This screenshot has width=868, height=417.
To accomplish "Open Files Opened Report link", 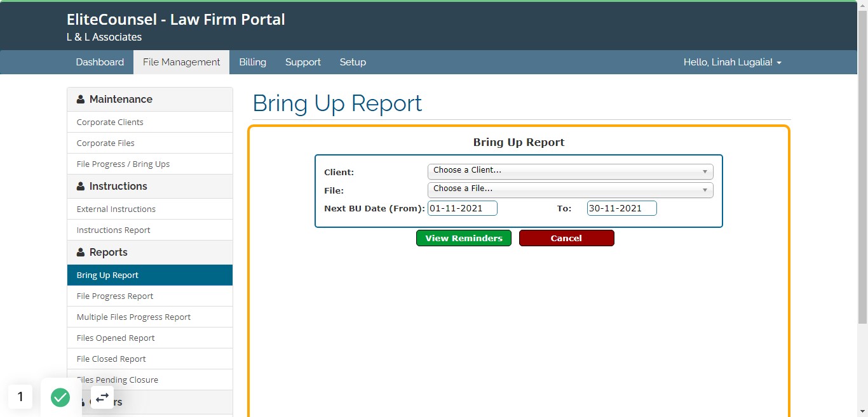I will [150, 338].
